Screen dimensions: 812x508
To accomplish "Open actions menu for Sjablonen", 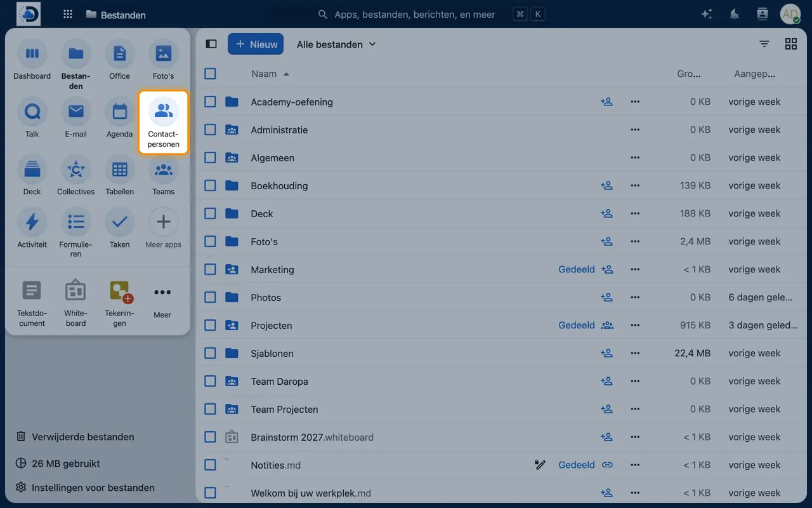I will (x=635, y=353).
